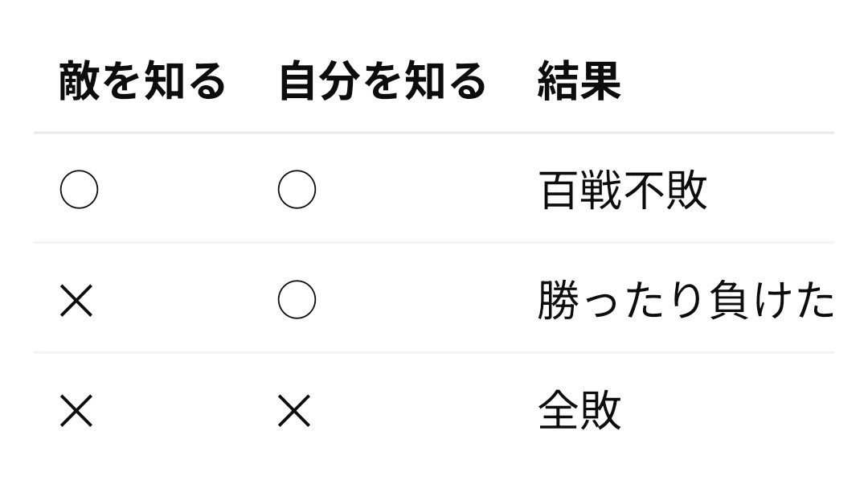Click the 百 character in 百戦不敗

pyautogui.click(x=558, y=191)
